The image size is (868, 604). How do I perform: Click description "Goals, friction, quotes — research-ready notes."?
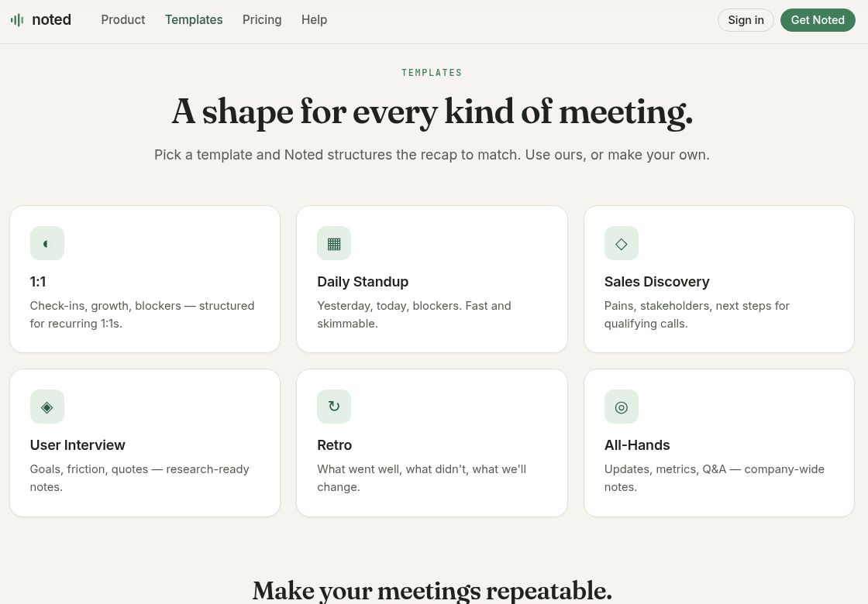(x=139, y=478)
